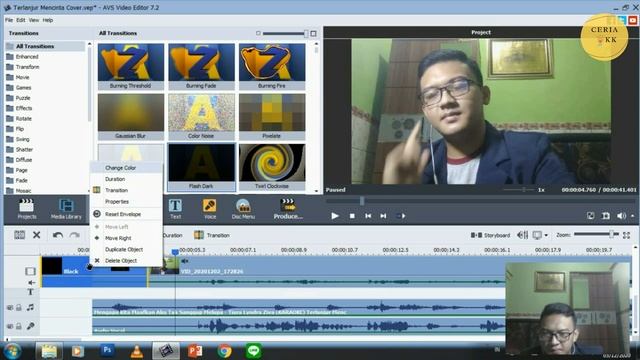Open Photoshop from the taskbar
This screenshot has width=640, height=360.
tap(107, 351)
